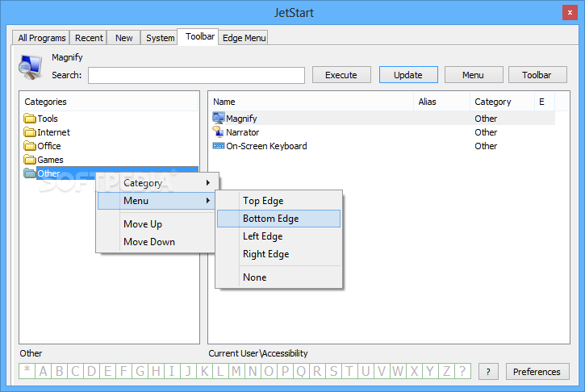The width and height of the screenshot is (585, 392).
Task: Sort by the Category column header
Action: point(502,102)
